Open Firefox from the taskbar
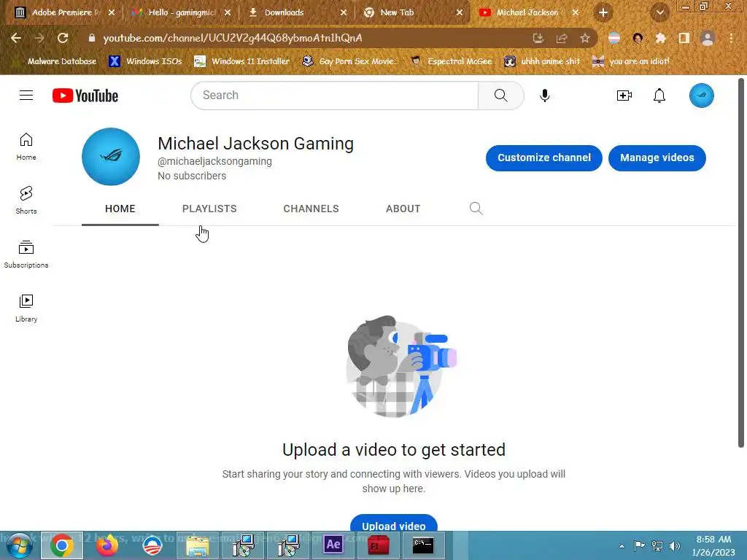This screenshot has width=747, height=560. (107, 545)
